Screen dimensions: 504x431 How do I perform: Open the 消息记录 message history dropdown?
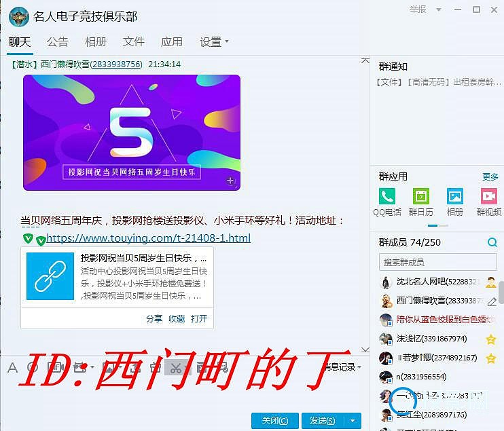coord(343,367)
